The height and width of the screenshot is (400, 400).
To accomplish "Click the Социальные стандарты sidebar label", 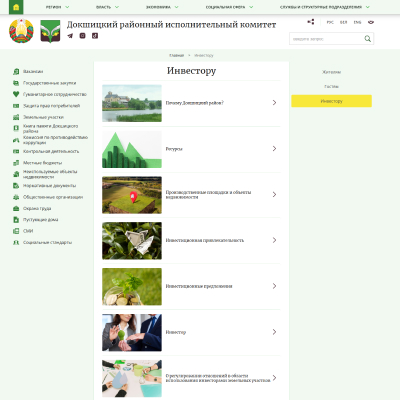I will [47, 242].
